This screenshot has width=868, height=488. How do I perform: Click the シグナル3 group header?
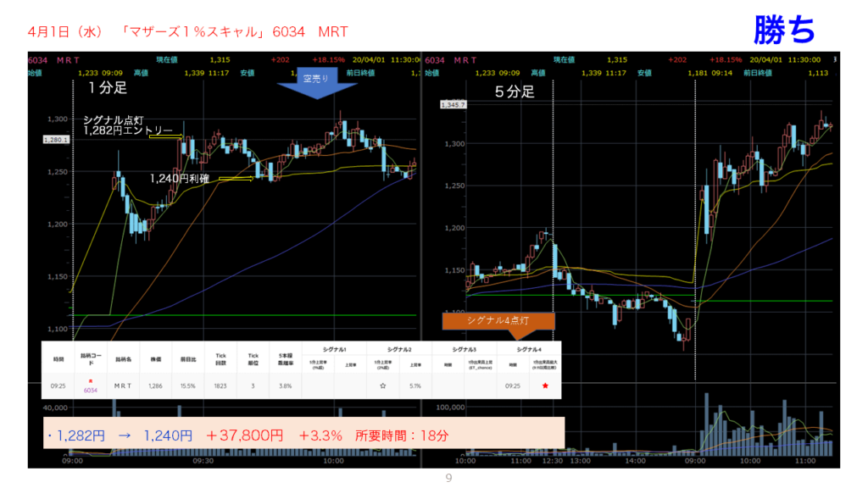(464, 349)
